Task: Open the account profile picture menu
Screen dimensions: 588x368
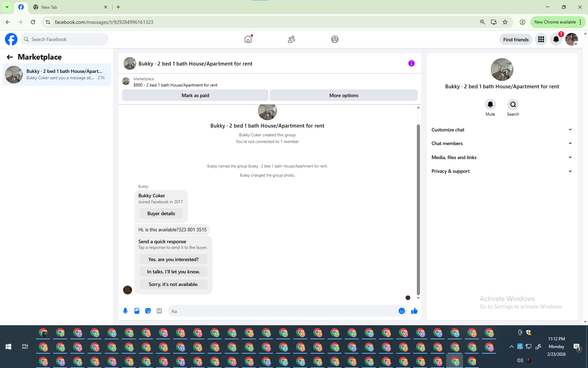Action: tap(571, 40)
